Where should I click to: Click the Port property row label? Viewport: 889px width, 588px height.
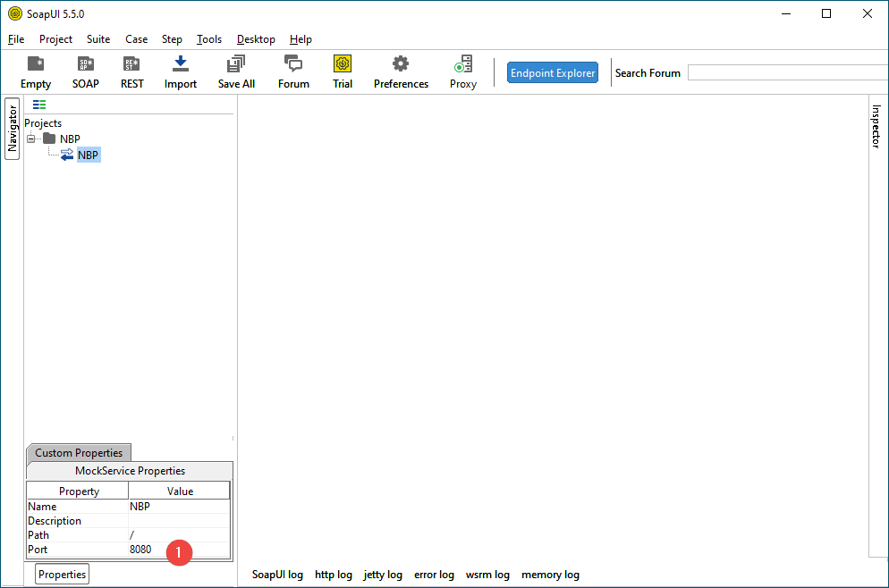[38, 550]
